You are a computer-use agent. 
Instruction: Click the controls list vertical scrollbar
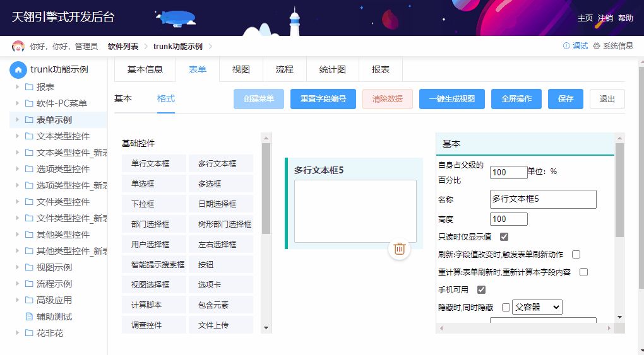[266, 189]
